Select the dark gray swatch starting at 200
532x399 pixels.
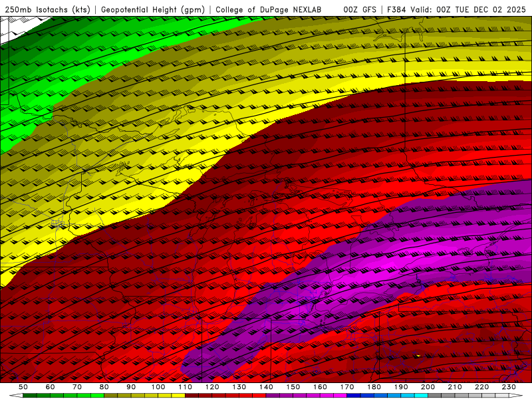tap(435, 396)
